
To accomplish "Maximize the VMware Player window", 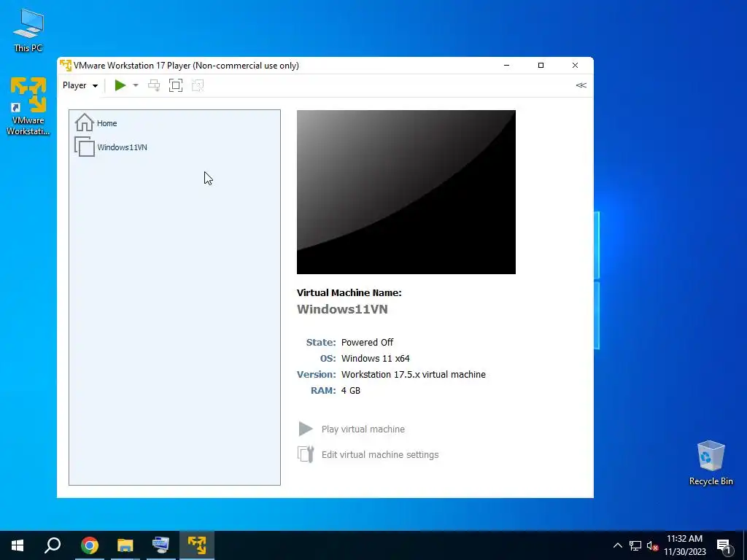I will click(541, 65).
